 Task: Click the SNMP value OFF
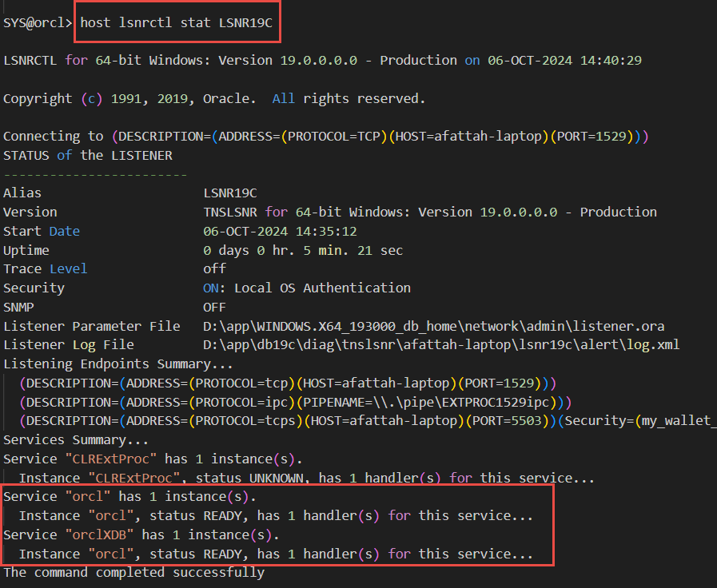pyautogui.click(x=214, y=307)
